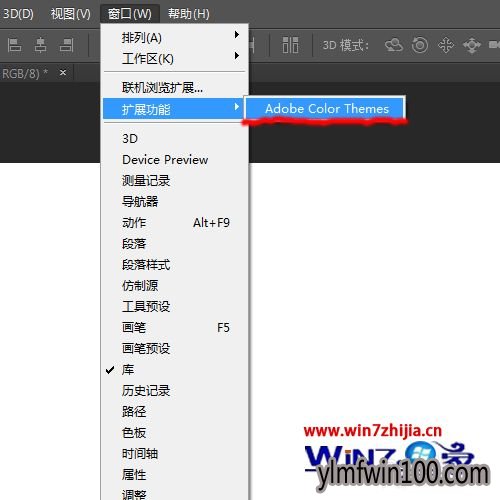Uncheck the 库 panel entry
500x500 pixels.
176,369
